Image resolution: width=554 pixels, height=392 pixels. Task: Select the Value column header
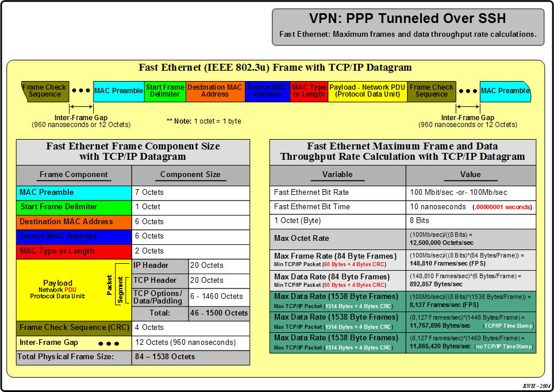pyautogui.click(x=470, y=175)
